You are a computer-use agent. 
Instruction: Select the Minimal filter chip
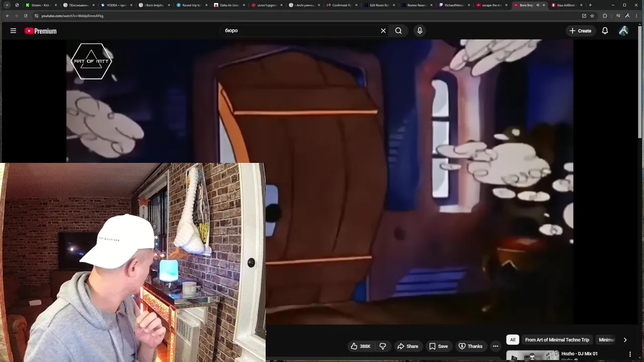606,340
